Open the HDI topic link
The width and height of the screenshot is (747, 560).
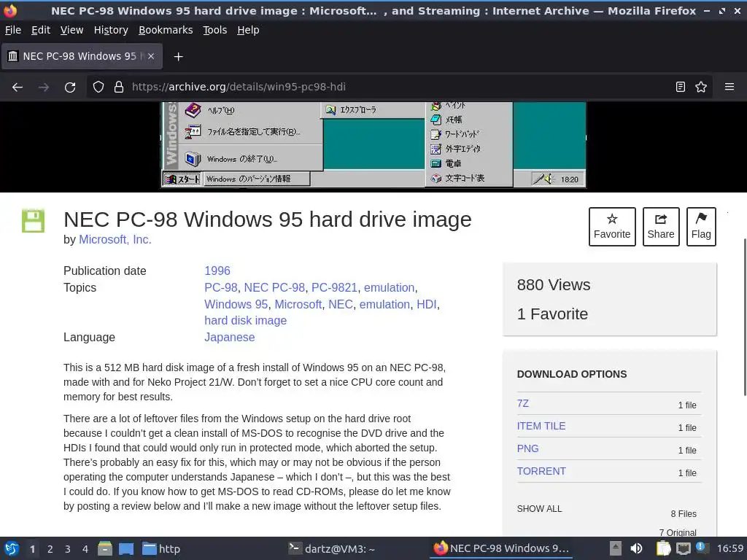tap(426, 304)
